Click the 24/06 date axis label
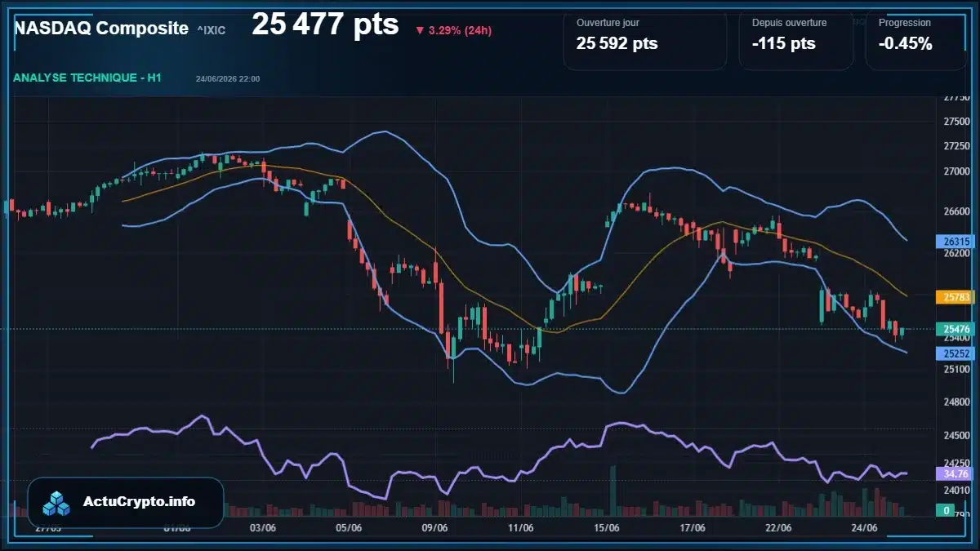 click(x=864, y=528)
